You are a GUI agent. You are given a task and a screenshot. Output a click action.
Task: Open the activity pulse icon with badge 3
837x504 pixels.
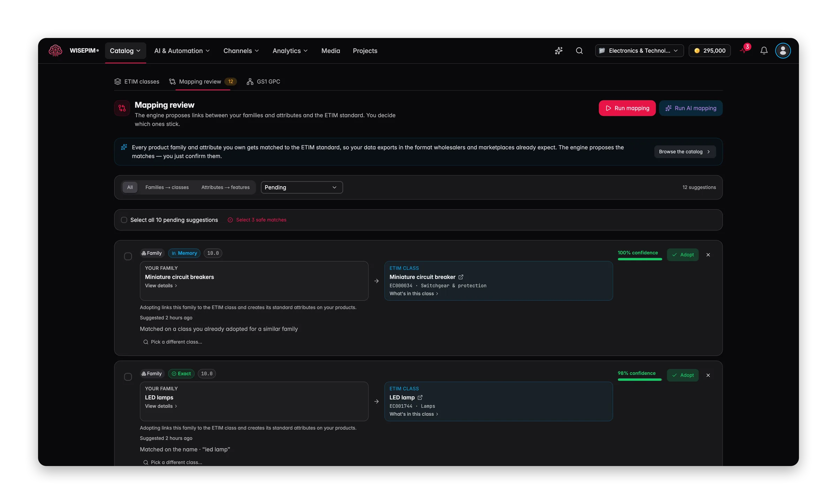[745, 50]
